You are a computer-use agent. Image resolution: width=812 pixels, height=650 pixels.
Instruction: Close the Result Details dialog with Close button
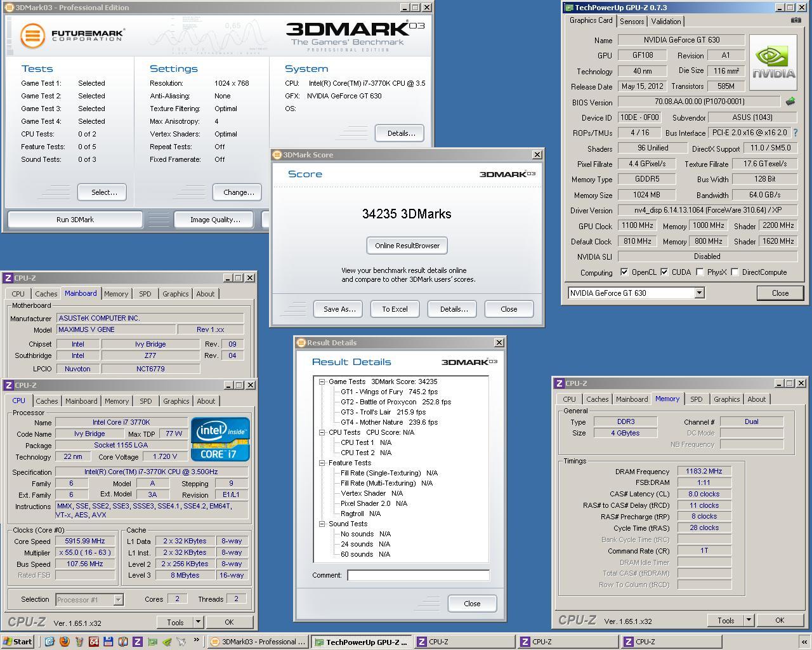pyautogui.click(x=472, y=604)
